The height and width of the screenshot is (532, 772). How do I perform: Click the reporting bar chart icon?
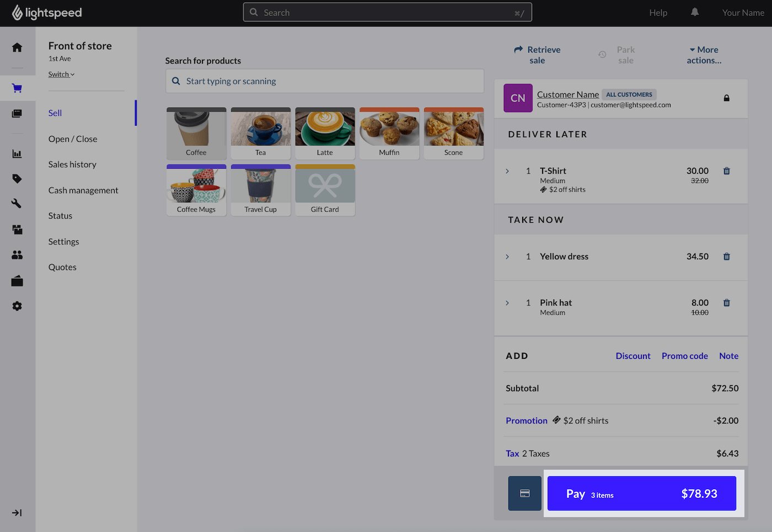(17, 154)
